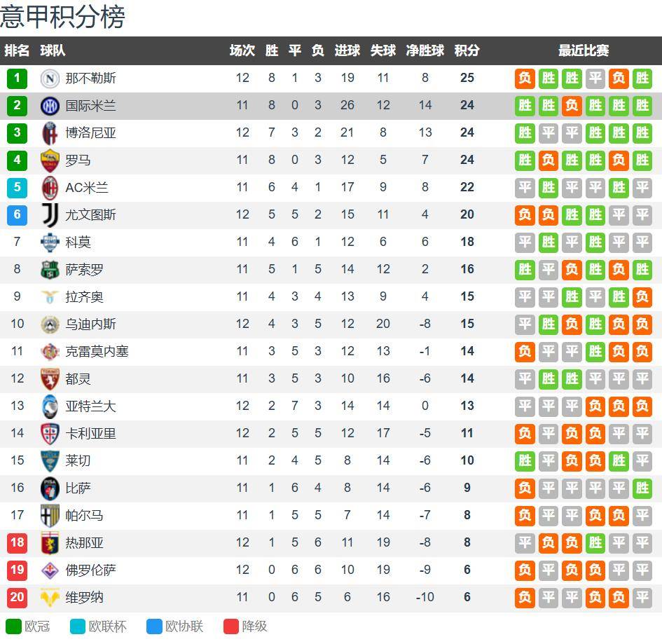Sort table by 积分 column header
The width and height of the screenshot is (662, 644).
point(467,51)
